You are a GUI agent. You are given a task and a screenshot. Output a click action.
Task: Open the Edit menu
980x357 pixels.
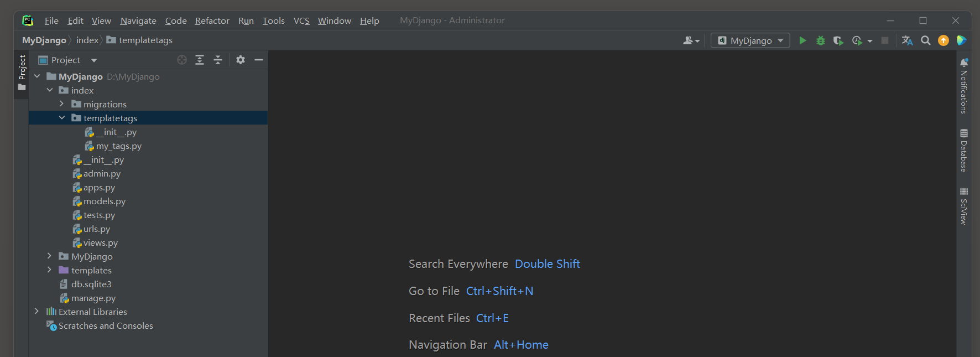coord(75,20)
